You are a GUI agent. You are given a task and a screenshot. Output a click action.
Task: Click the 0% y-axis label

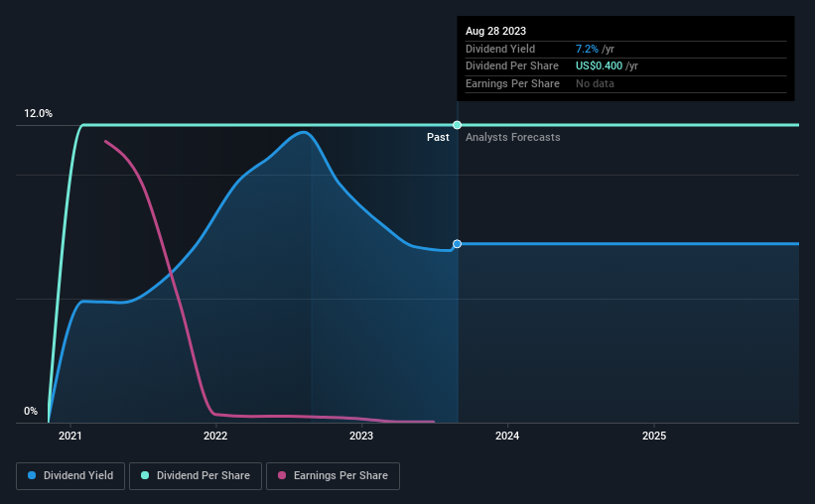pyautogui.click(x=31, y=411)
